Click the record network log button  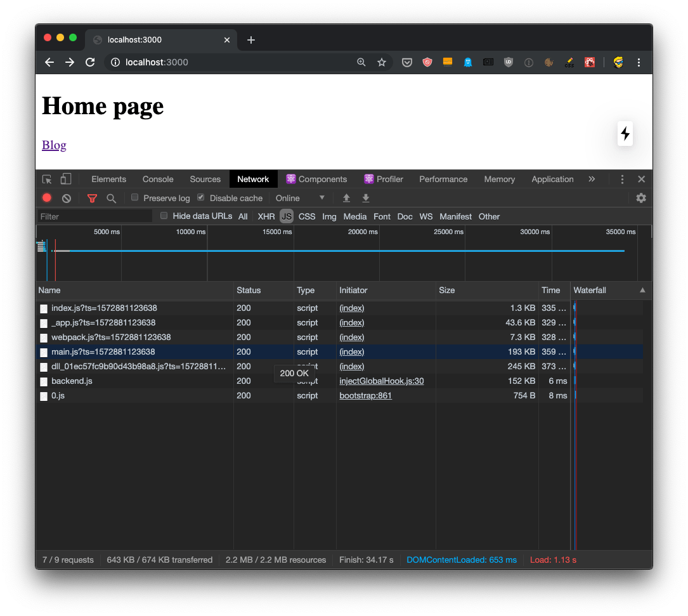(47, 198)
